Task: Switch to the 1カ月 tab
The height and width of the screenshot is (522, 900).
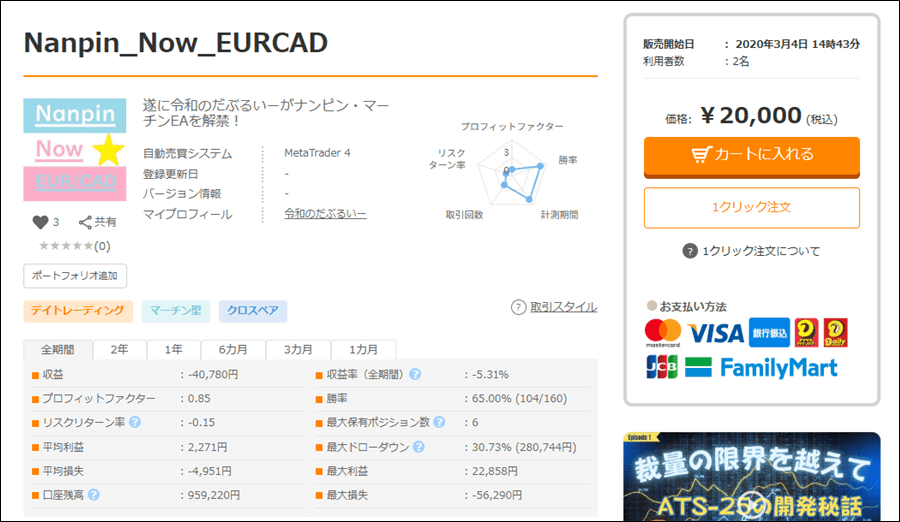Action: click(363, 349)
